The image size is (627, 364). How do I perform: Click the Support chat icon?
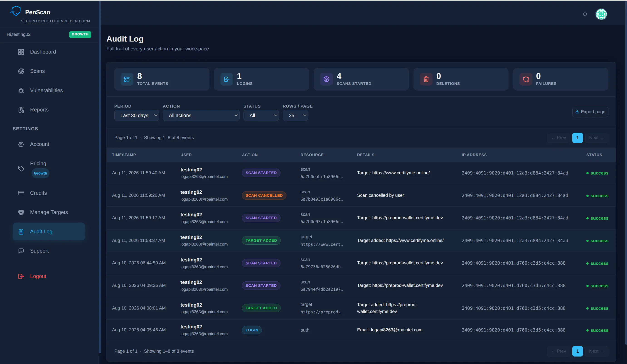click(x=21, y=251)
